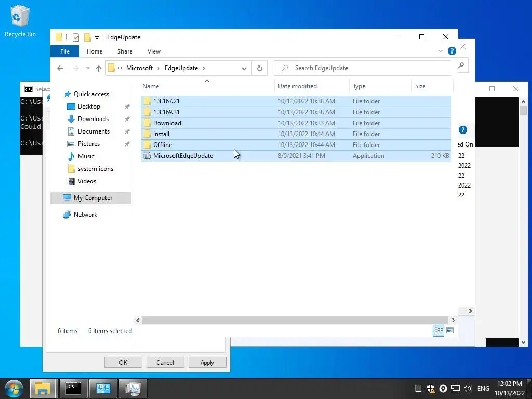Open Downloads in navigation pane
This screenshot has height=399, width=532.
tap(93, 119)
